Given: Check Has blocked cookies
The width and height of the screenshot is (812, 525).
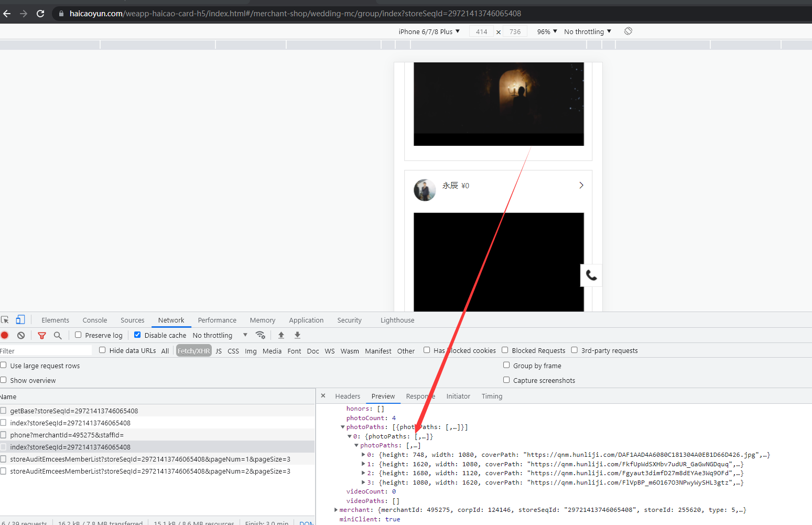Looking at the screenshot, I should 427,350.
